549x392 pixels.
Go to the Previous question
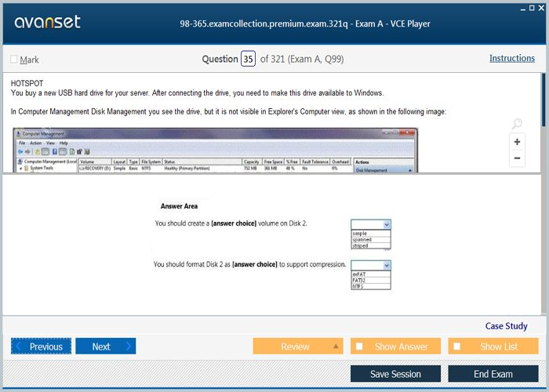click(41, 347)
